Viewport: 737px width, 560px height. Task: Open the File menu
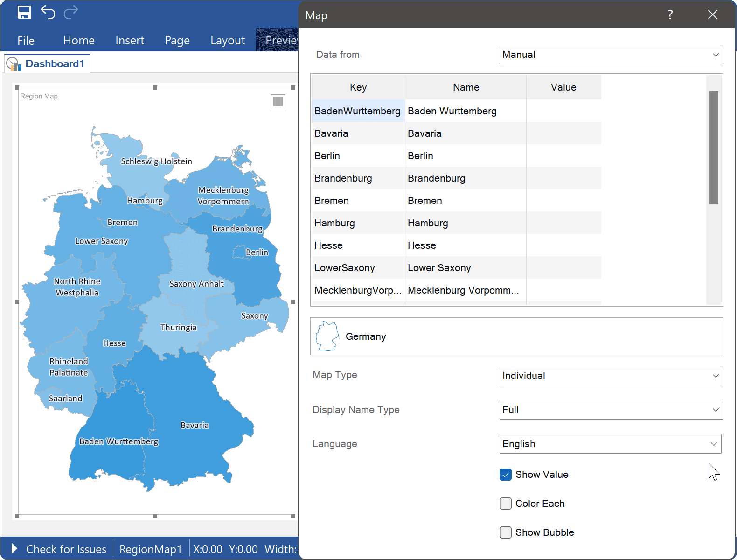26,41
